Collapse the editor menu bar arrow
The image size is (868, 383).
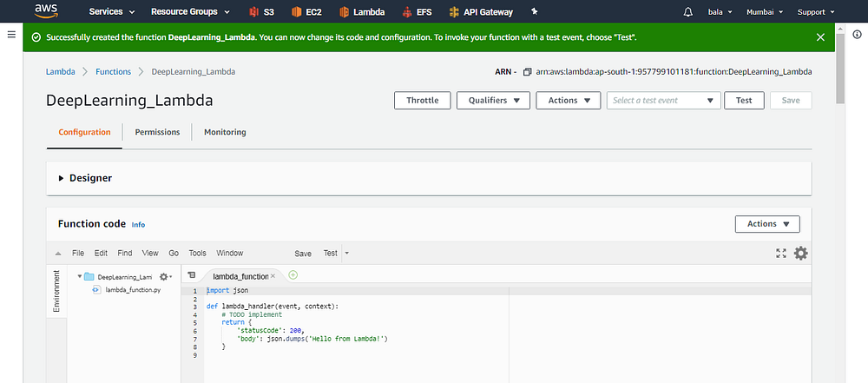pos(58,254)
